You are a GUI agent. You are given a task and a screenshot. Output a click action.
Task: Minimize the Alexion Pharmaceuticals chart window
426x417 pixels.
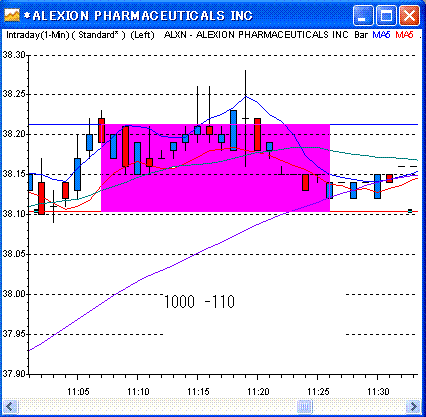click(x=363, y=15)
